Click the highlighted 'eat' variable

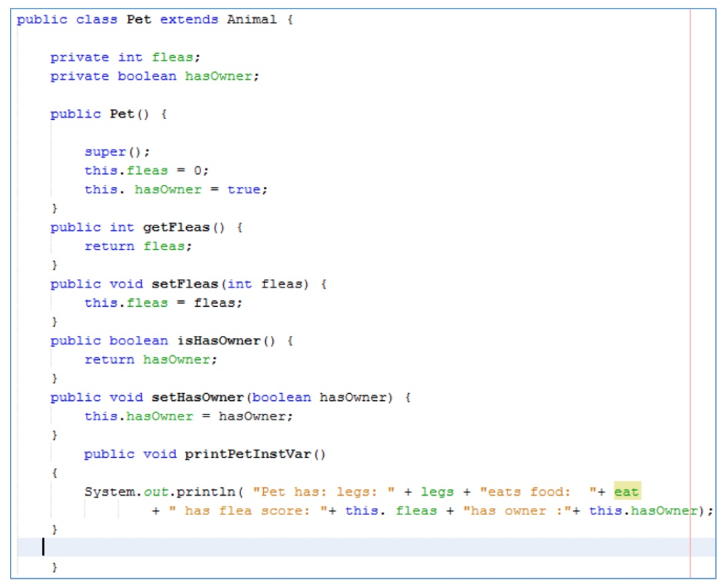click(x=627, y=492)
